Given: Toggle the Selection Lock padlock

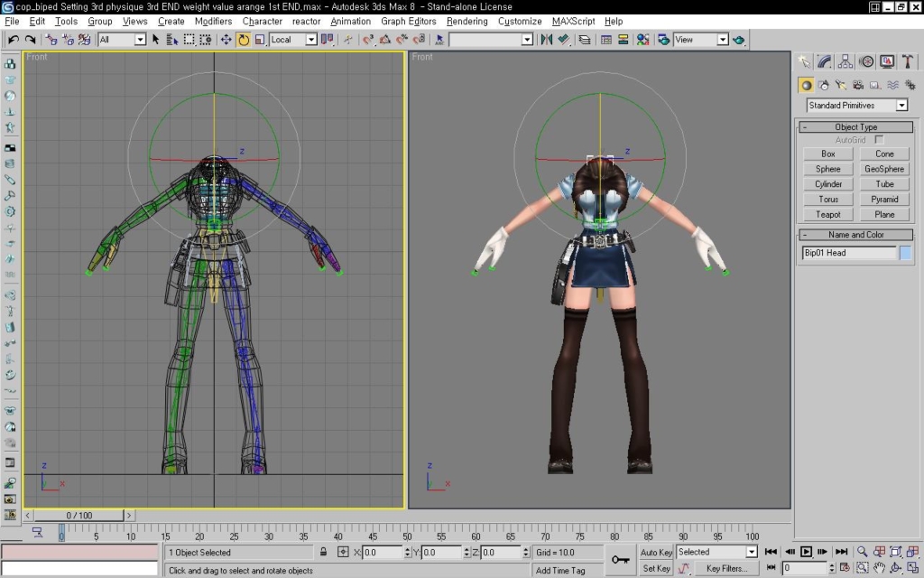Looking at the screenshot, I should click(324, 552).
